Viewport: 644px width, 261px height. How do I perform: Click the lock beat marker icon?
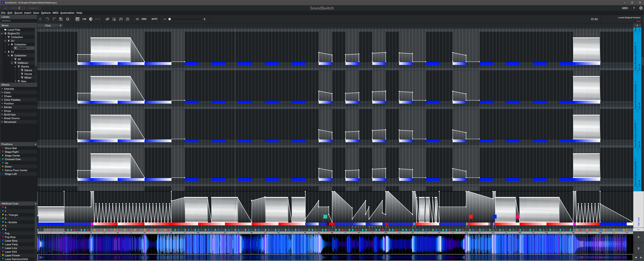pos(128,19)
